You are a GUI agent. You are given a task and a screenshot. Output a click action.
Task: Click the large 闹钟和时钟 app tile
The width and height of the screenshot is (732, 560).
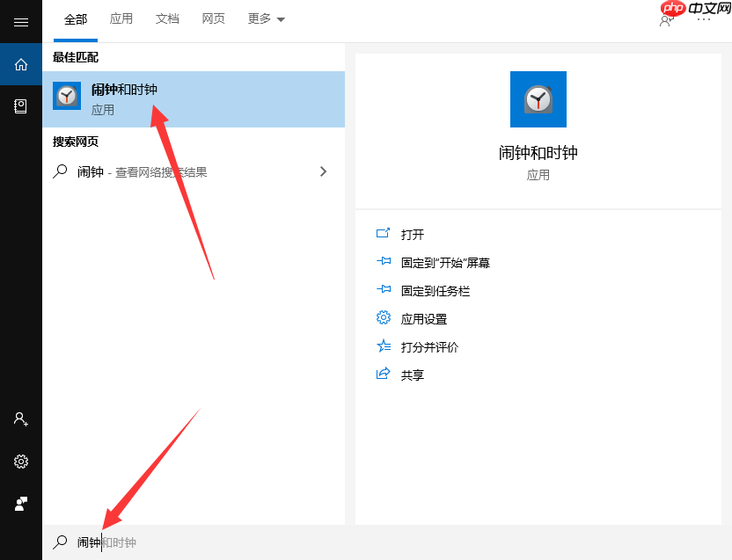(x=538, y=99)
